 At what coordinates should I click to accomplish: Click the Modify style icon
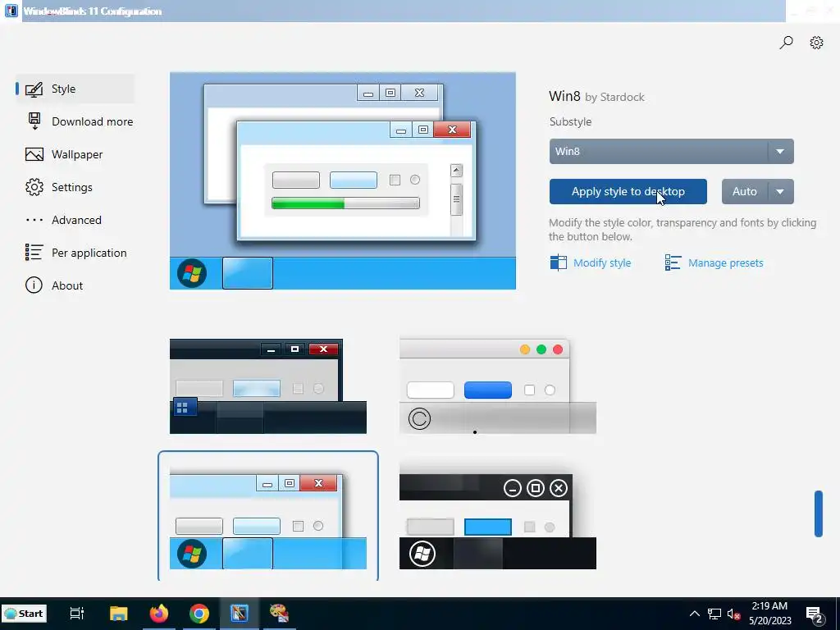click(x=558, y=262)
